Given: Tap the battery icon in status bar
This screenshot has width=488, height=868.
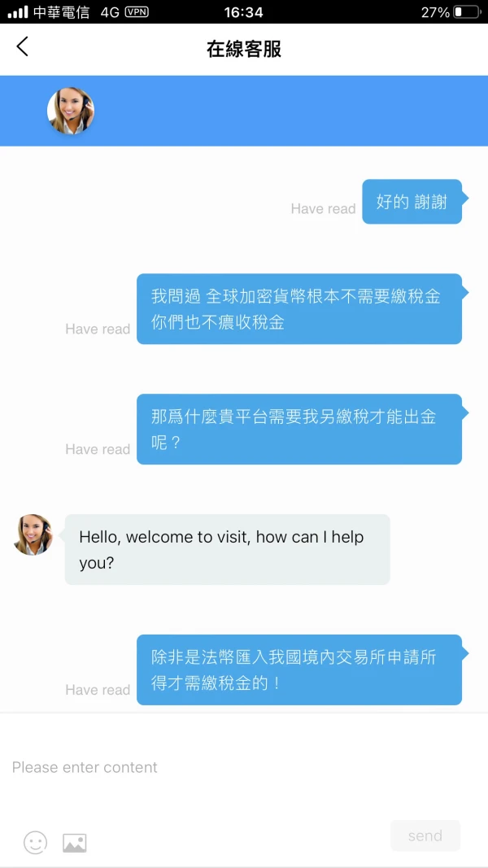Looking at the screenshot, I should [467, 12].
